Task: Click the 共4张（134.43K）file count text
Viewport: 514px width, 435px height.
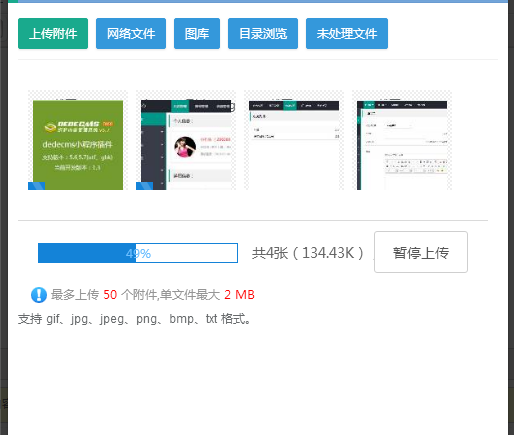Action: [x=308, y=253]
